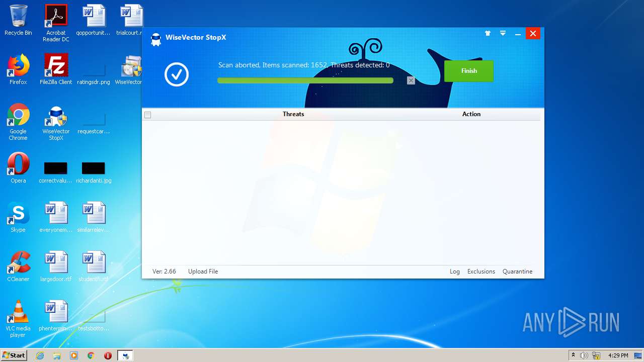Click the volume icon in system tray

coord(584,355)
